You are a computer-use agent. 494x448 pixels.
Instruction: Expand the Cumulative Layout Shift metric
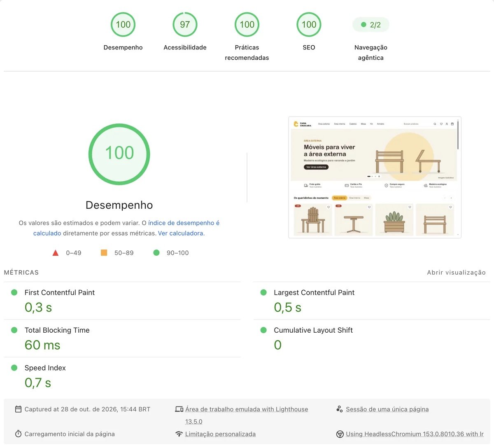[x=372, y=338]
